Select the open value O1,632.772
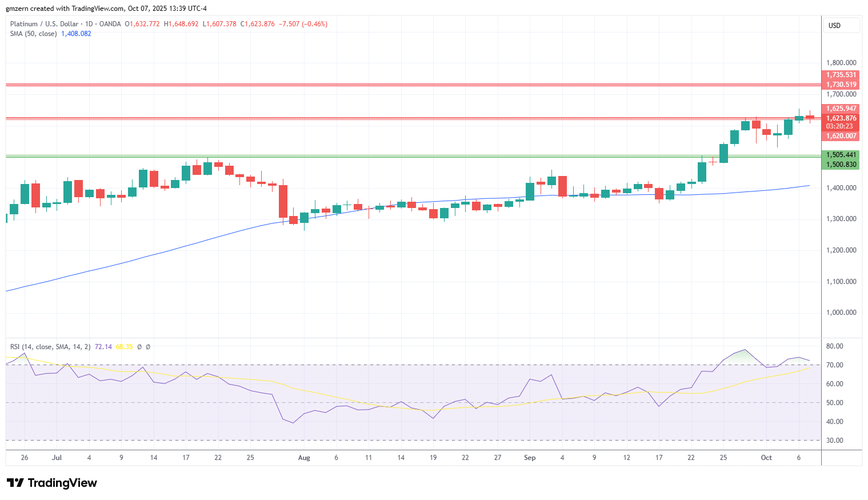 [x=142, y=24]
